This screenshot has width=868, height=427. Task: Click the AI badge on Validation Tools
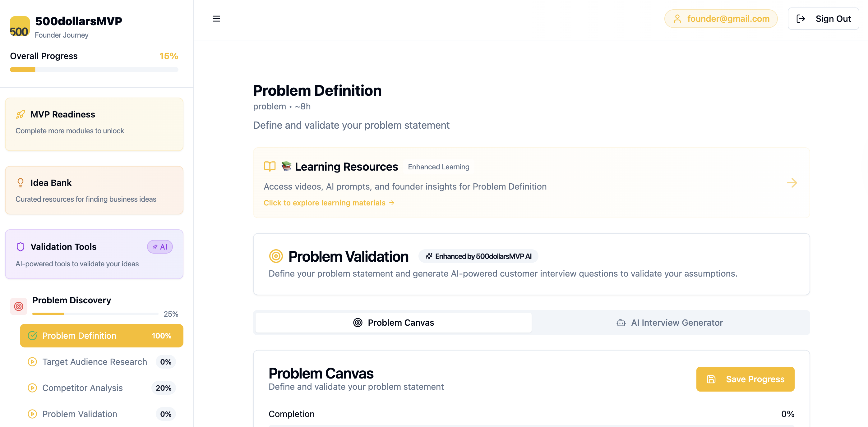point(160,247)
